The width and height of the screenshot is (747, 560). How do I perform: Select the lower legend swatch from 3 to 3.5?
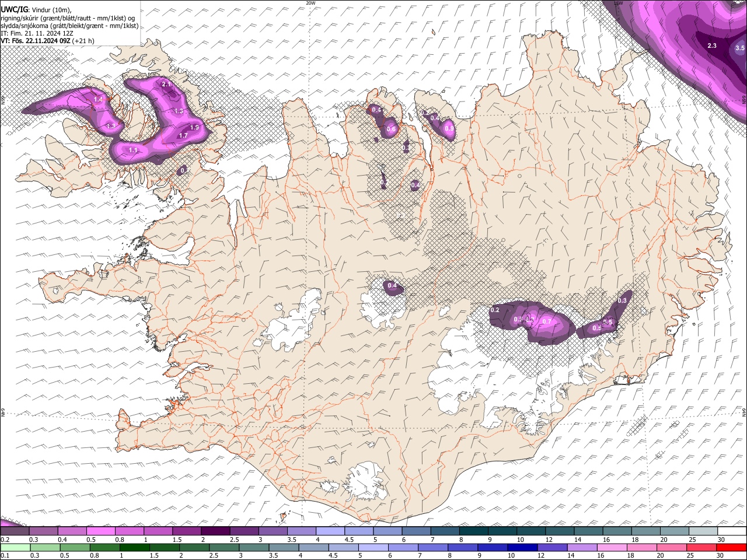pos(254,548)
